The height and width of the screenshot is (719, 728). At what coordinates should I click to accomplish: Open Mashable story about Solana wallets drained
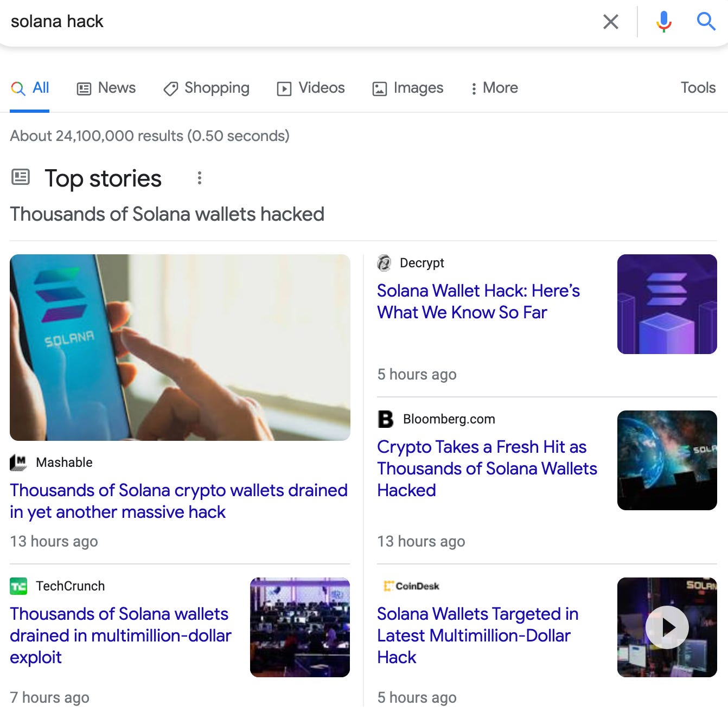(x=178, y=501)
